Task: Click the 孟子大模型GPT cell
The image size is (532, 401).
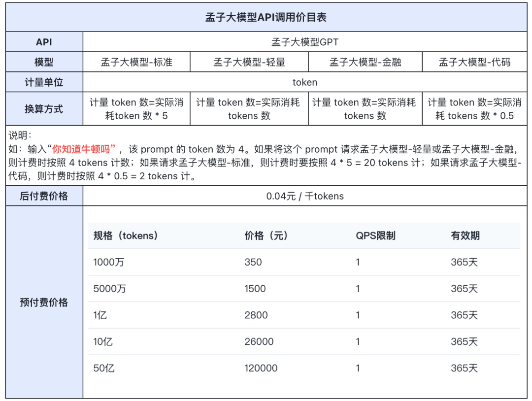Action: [x=305, y=42]
